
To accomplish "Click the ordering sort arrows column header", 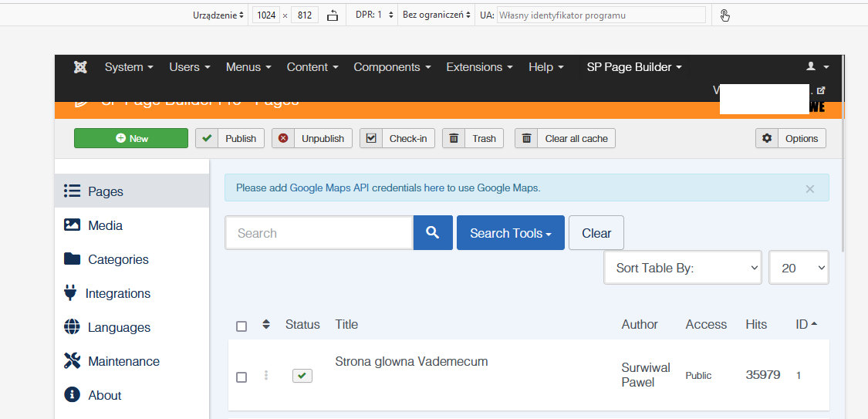I will coord(266,324).
